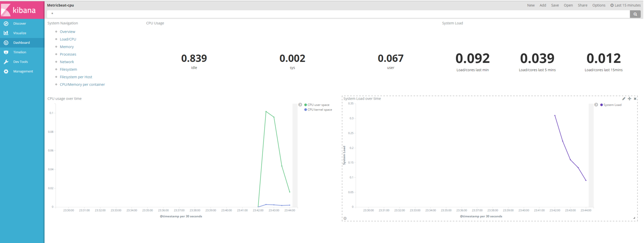This screenshot has height=243, width=644.
Task: Collapse the CPU usage chart legend
Action: coord(300,105)
